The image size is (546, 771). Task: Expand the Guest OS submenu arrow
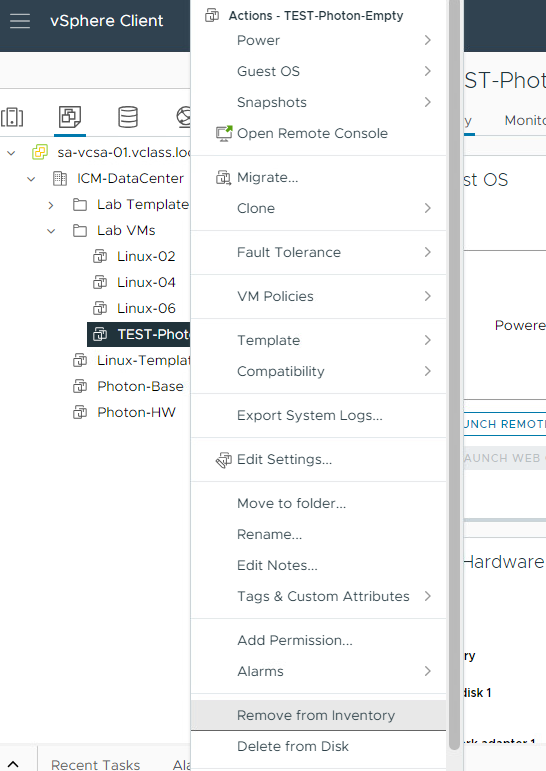[x=427, y=71]
